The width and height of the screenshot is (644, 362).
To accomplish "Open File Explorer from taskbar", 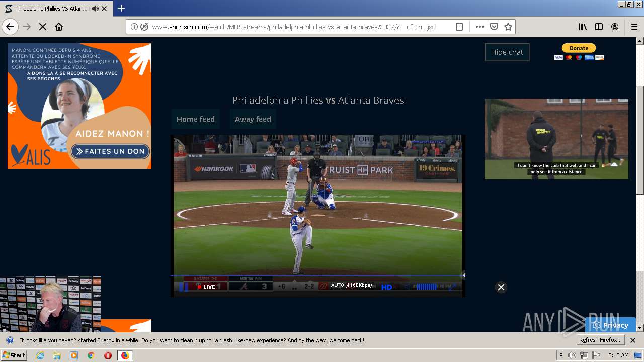I will pyautogui.click(x=57, y=355).
